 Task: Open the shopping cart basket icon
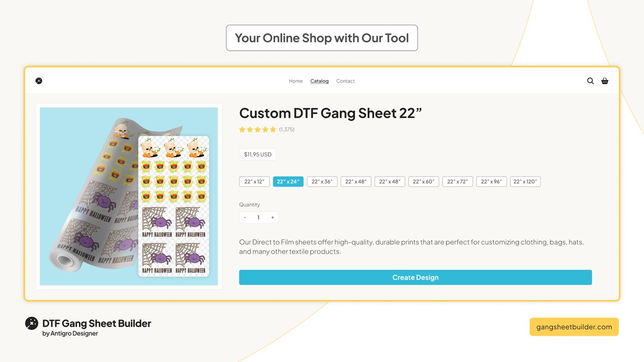(605, 81)
